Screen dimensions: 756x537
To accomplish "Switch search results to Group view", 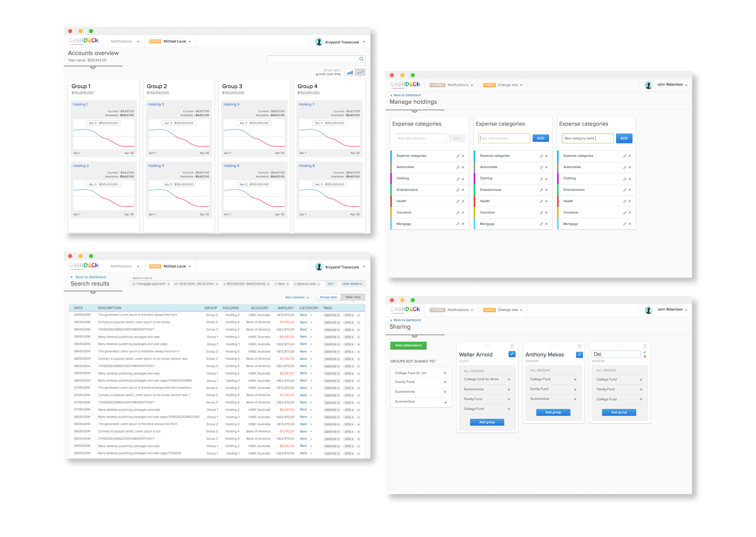I will (x=328, y=297).
